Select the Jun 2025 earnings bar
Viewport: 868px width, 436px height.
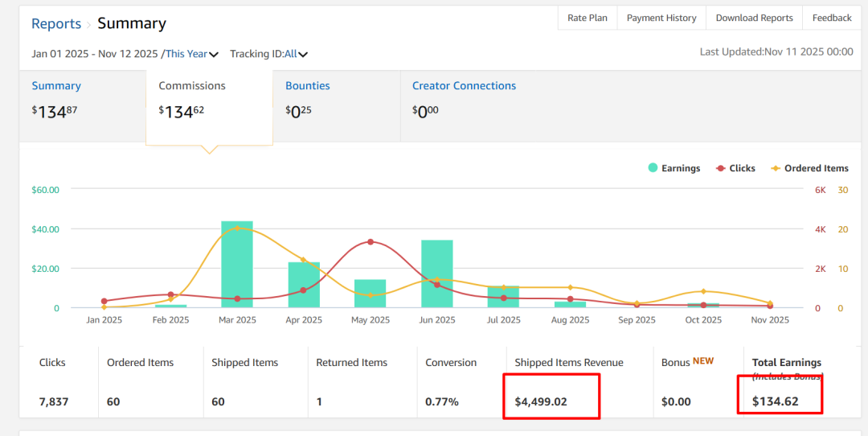(436, 274)
